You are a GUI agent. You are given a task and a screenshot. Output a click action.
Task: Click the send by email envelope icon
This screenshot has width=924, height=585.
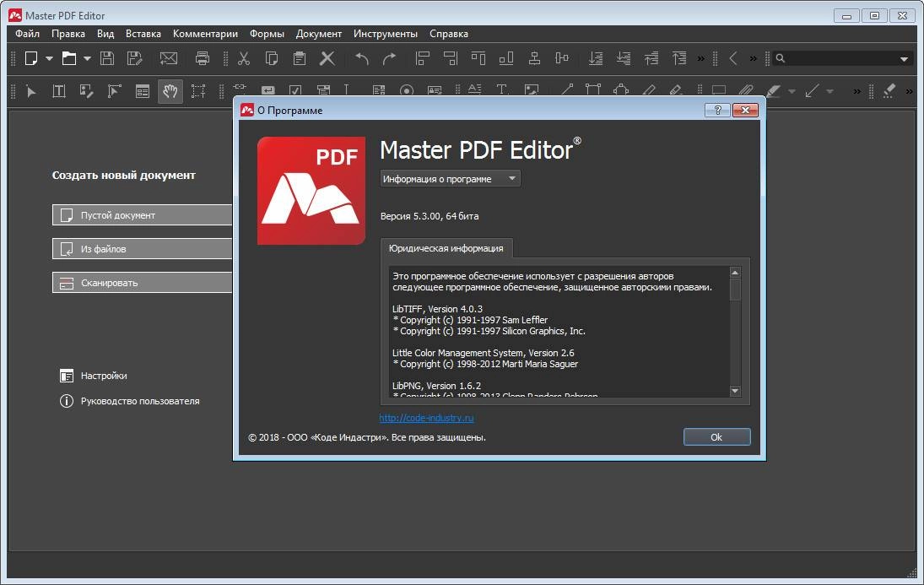[169, 58]
